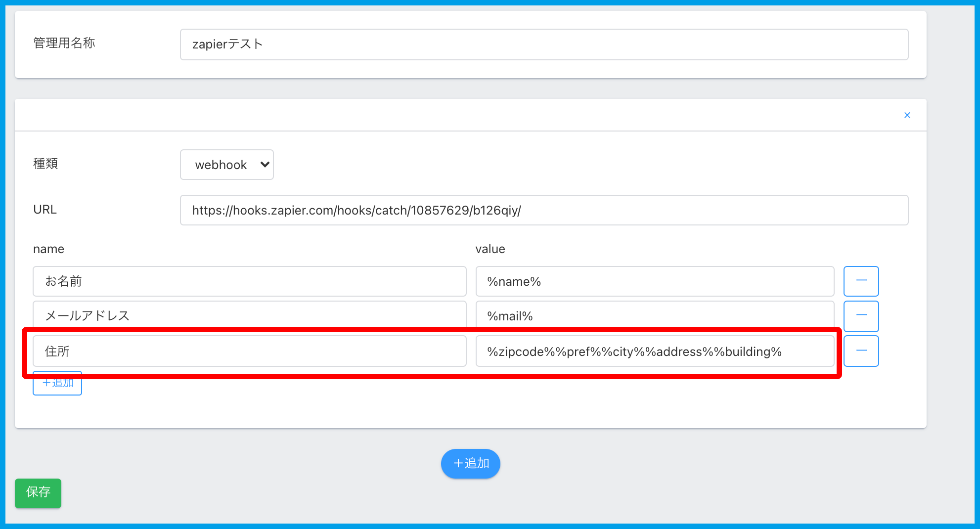The image size is (980, 529).
Task: Click the green 保存 button
Action: [x=38, y=492]
